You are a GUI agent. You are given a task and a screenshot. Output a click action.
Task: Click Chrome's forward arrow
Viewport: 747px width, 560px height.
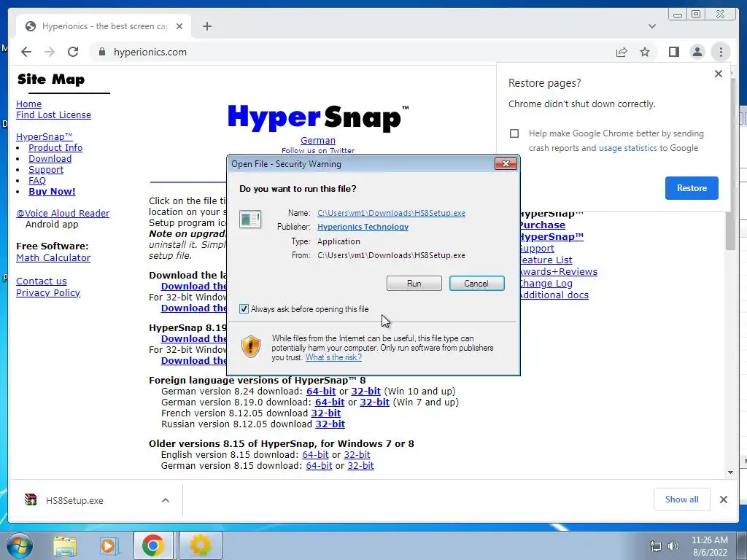tap(50, 52)
